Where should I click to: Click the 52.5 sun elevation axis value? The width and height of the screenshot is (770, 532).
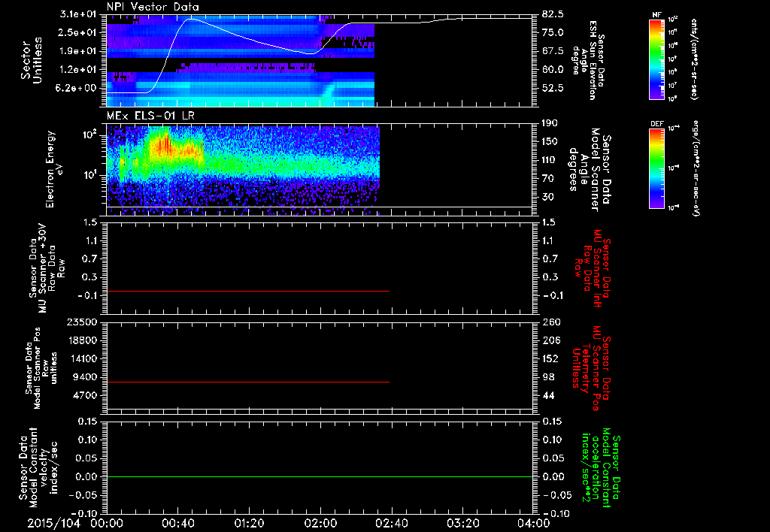[x=553, y=88]
